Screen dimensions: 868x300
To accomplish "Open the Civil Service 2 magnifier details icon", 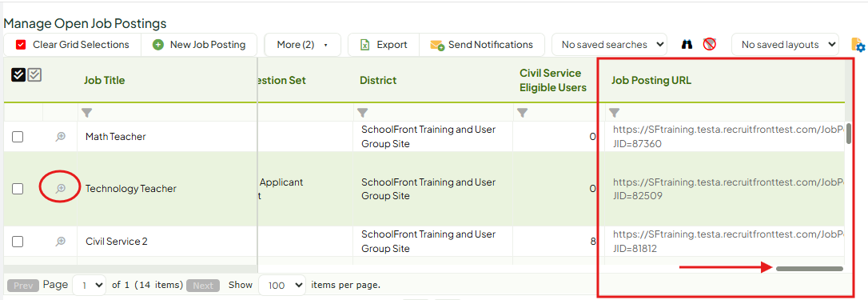I will pos(61,242).
